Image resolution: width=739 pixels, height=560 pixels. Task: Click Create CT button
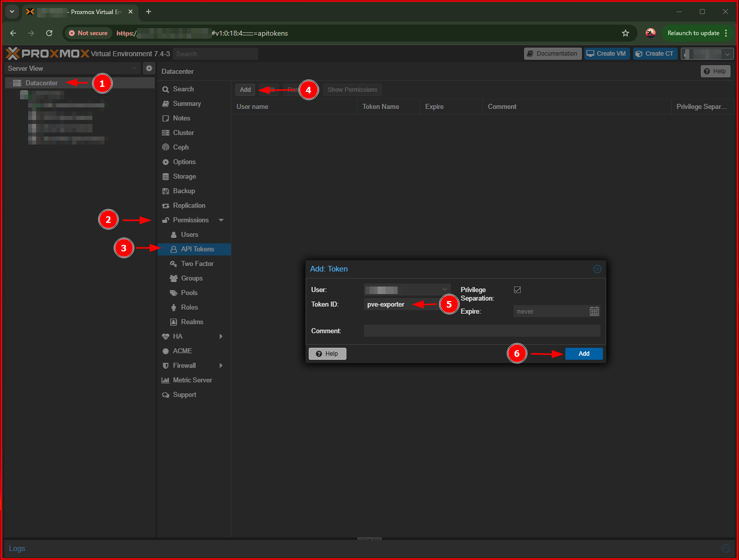click(655, 54)
